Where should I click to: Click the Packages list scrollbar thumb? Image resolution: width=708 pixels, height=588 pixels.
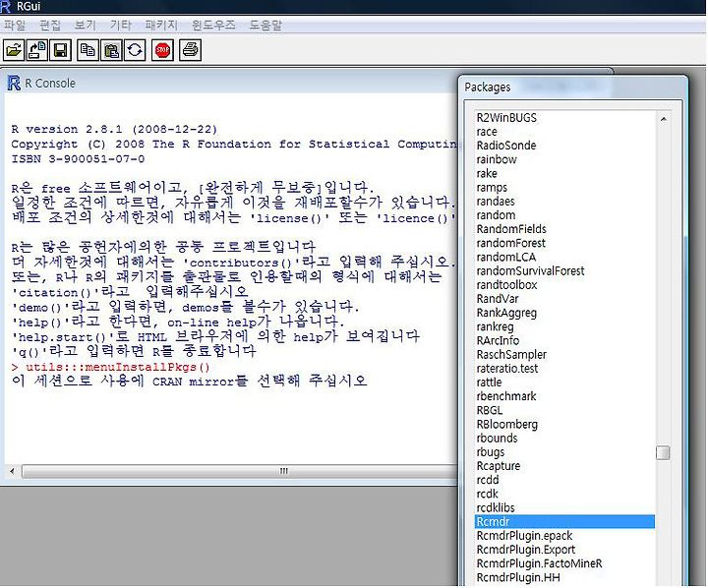click(663, 452)
